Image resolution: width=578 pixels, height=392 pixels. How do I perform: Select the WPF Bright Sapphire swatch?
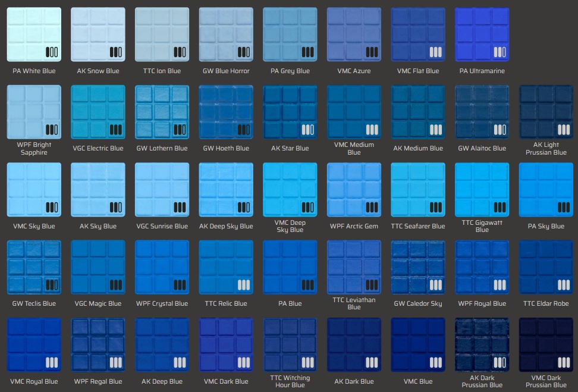34,112
